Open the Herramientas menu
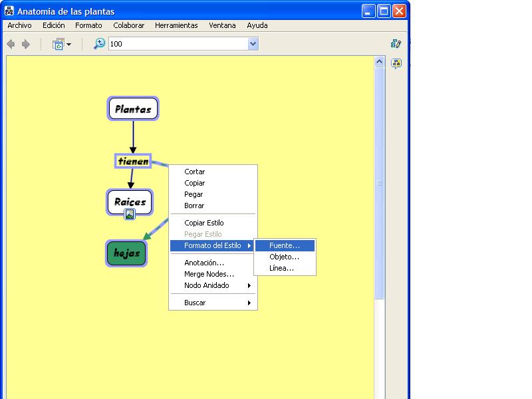532x399 pixels. [176, 25]
